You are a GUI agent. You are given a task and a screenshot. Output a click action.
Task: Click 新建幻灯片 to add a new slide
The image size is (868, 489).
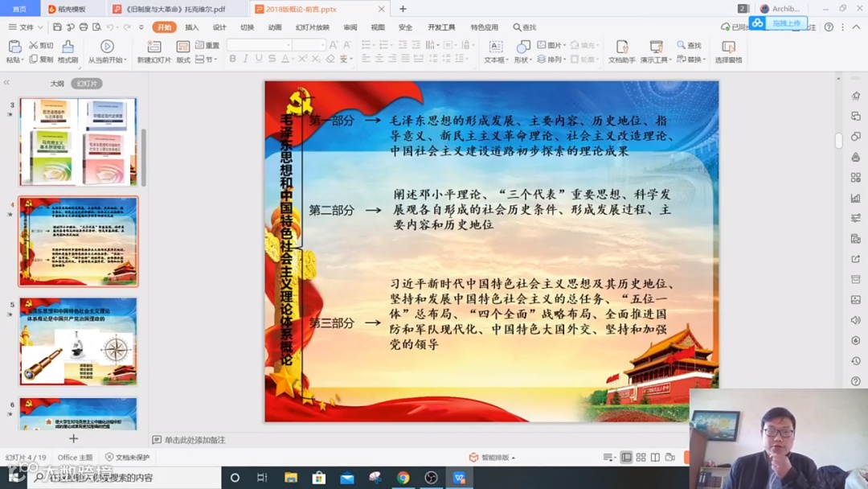pos(154,52)
